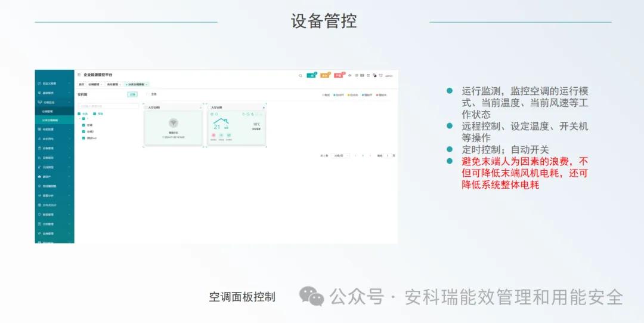Switch to the 首页 tab
This screenshot has height=323, width=644.
tap(81, 84)
